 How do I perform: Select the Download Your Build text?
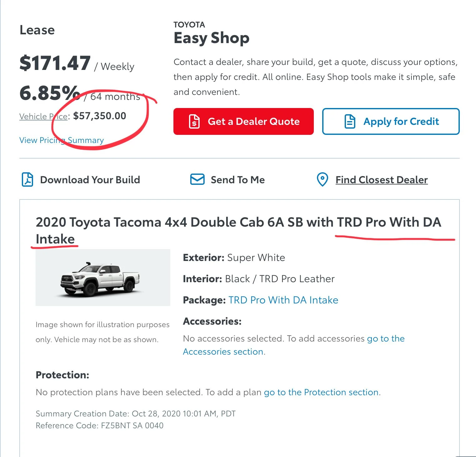[90, 180]
